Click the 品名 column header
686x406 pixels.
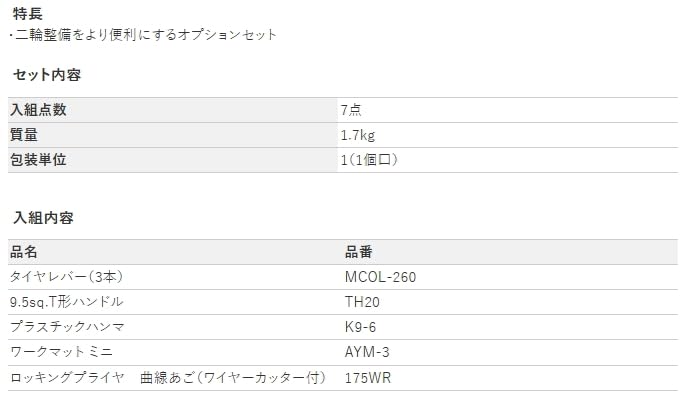coord(24,252)
